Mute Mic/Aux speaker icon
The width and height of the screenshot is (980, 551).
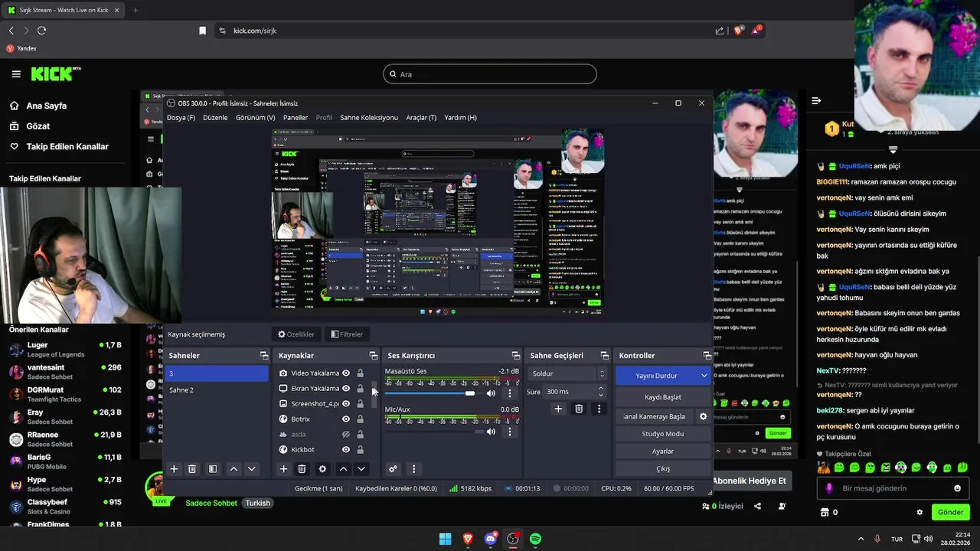click(491, 432)
